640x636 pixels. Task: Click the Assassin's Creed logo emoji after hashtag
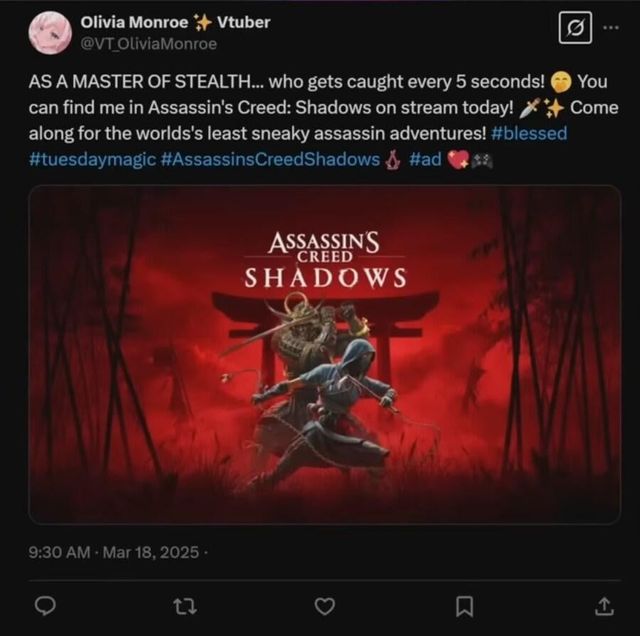[393, 160]
